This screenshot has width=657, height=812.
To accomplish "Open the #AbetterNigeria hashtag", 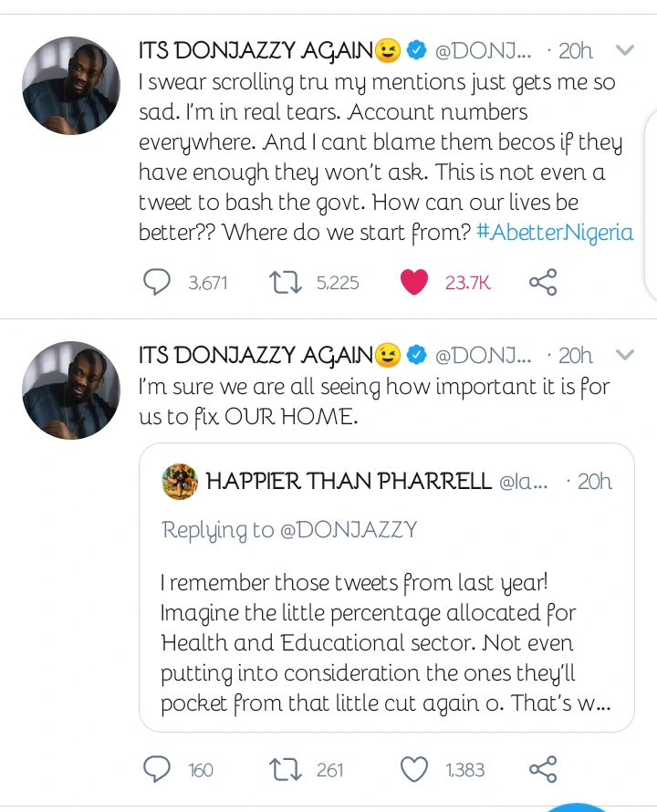I will pyautogui.click(x=555, y=232).
